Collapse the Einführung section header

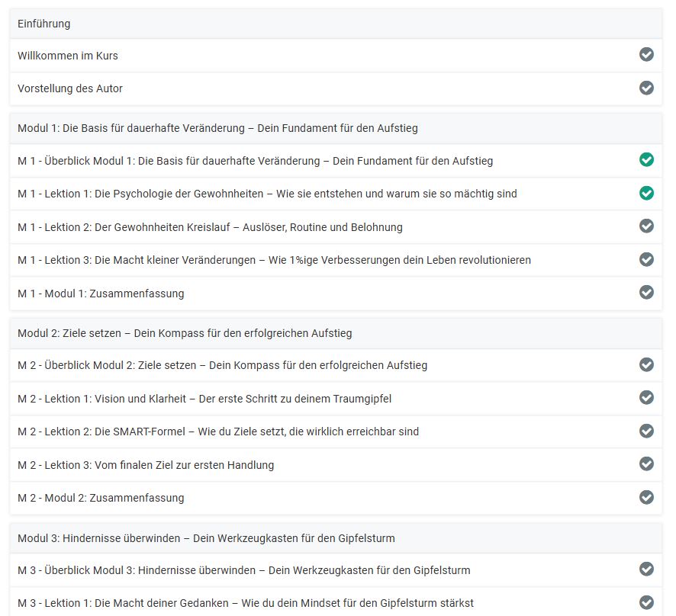tap(336, 24)
